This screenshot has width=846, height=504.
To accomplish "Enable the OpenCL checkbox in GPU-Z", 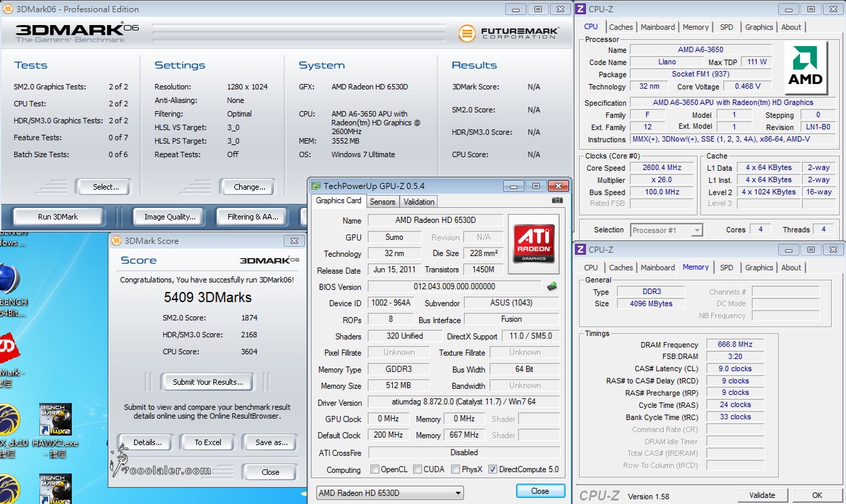I will pos(375,469).
